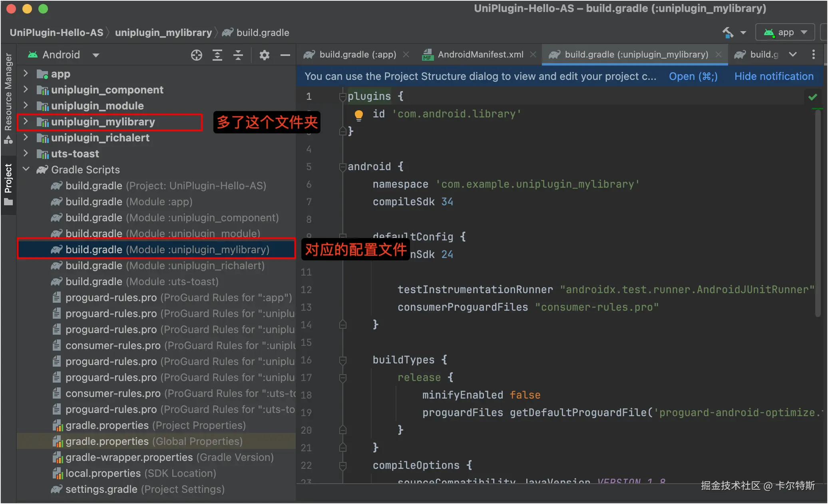The image size is (828, 504).
Task: Open the editor tabs more-options menu
Action: tap(813, 55)
